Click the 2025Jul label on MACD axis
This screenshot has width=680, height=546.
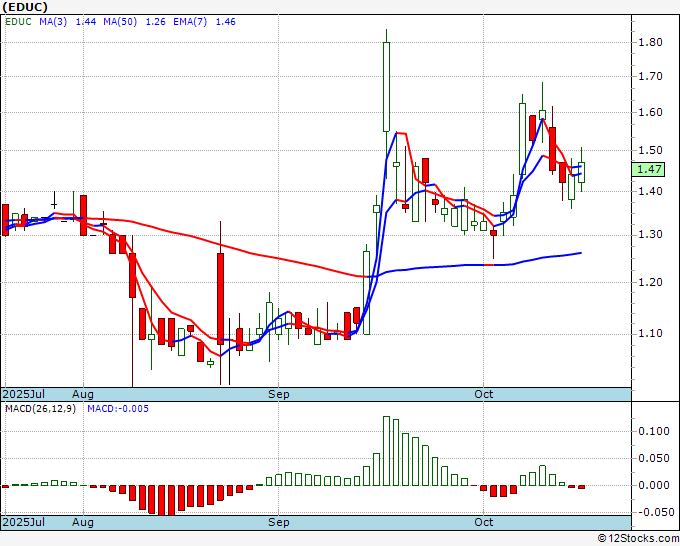tap(23, 522)
